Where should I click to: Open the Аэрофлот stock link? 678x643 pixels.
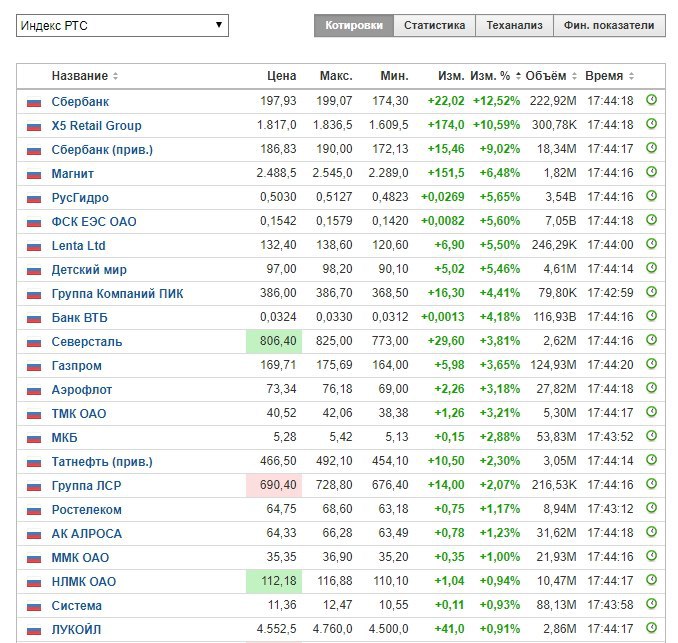click(x=82, y=390)
